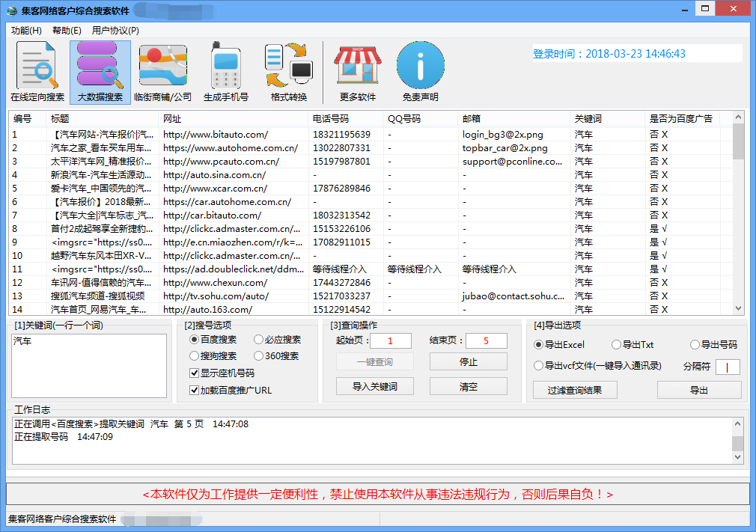Viewport: 756px width, 532px height.
Task: Select the https://www.autohome.com.cn/ row
Action: (371, 148)
